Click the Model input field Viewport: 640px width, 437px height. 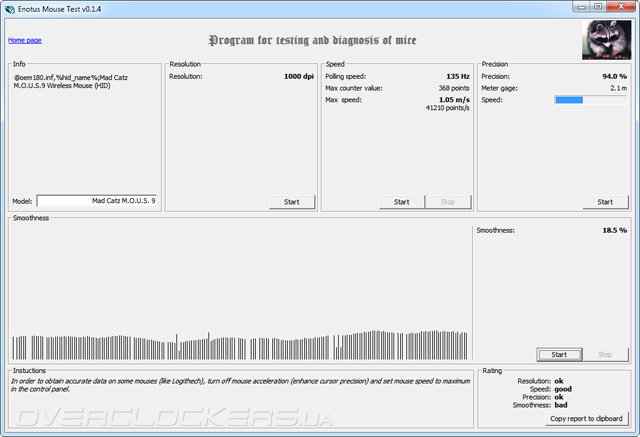pos(97,201)
